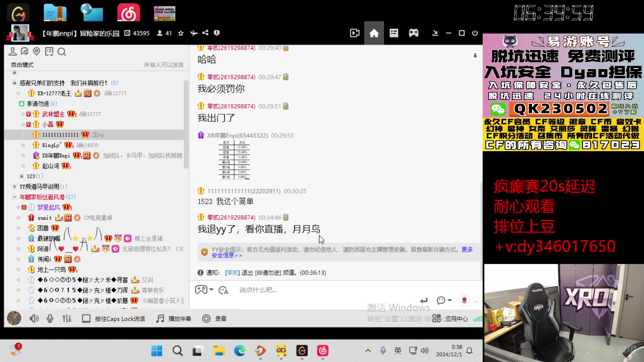Collapse the 年鹏家粉丝避风港 channel group
This screenshot has width=644, height=362.
point(14,197)
